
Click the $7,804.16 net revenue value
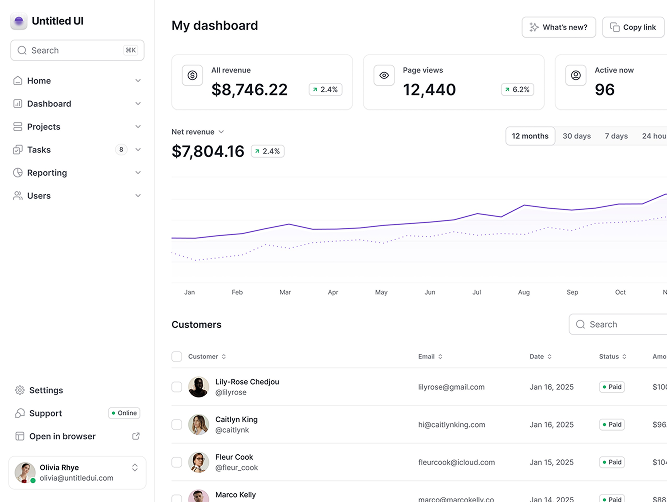pyautogui.click(x=208, y=151)
